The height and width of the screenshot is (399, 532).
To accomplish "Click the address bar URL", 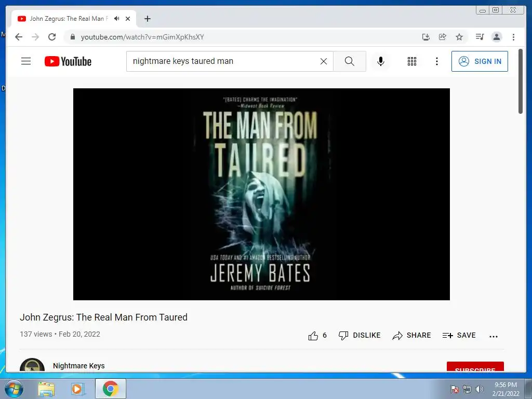I will pyautogui.click(x=142, y=37).
